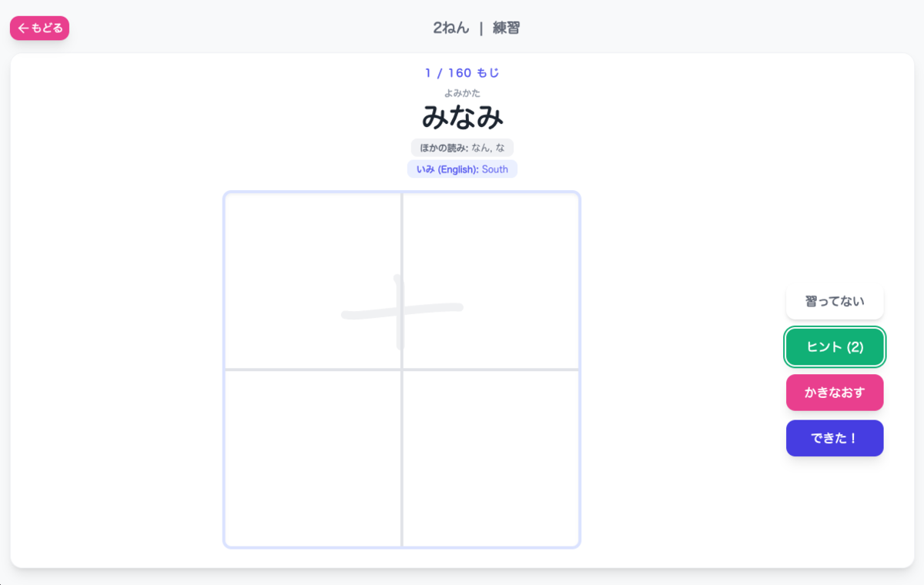The height and width of the screenshot is (585, 924).
Task: Click the 1 / 160 もじ progress counter
Action: pos(462,73)
